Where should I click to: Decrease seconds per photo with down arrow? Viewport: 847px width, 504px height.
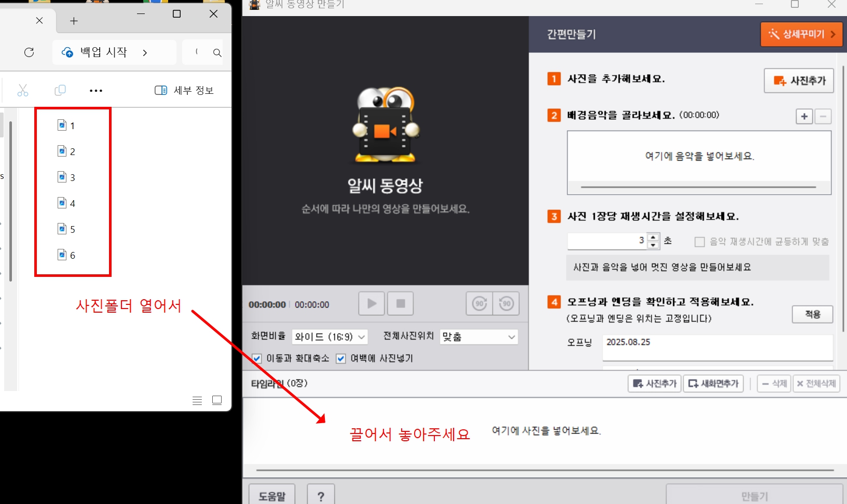coord(653,245)
